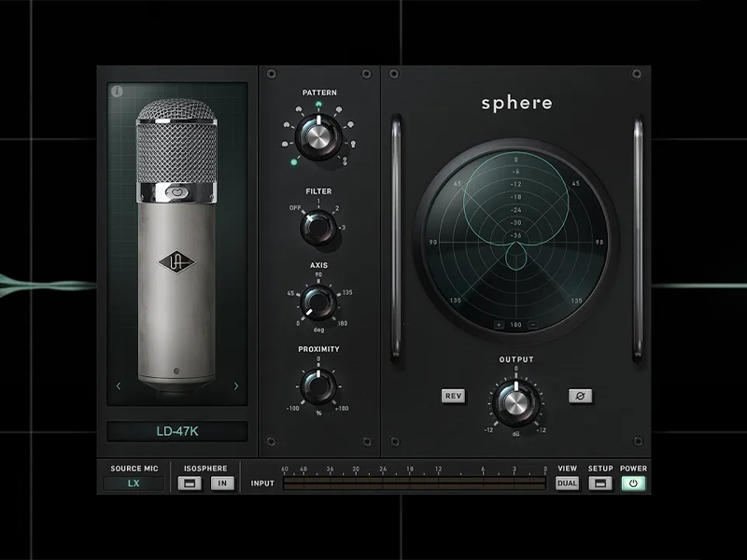Set Filter to position 1 label
Image resolution: width=747 pixels, height=560 pixels.
[318, 202]
